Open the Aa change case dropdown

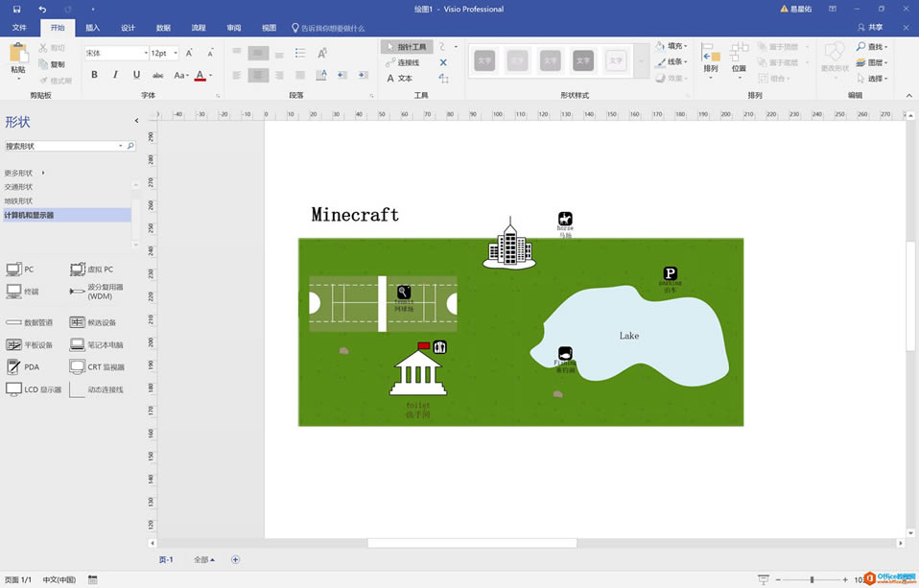180,75
